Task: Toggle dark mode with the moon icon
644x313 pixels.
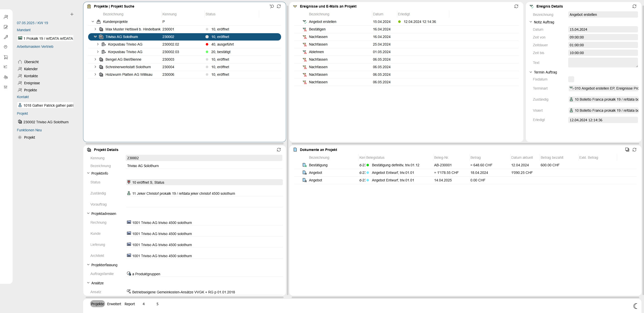Action: coord(635,306)
